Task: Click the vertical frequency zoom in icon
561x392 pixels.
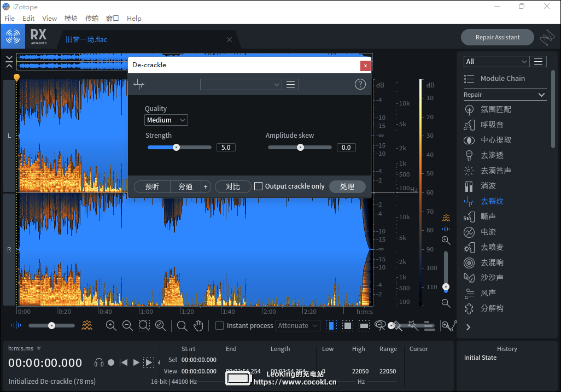Action: point(446,241)
